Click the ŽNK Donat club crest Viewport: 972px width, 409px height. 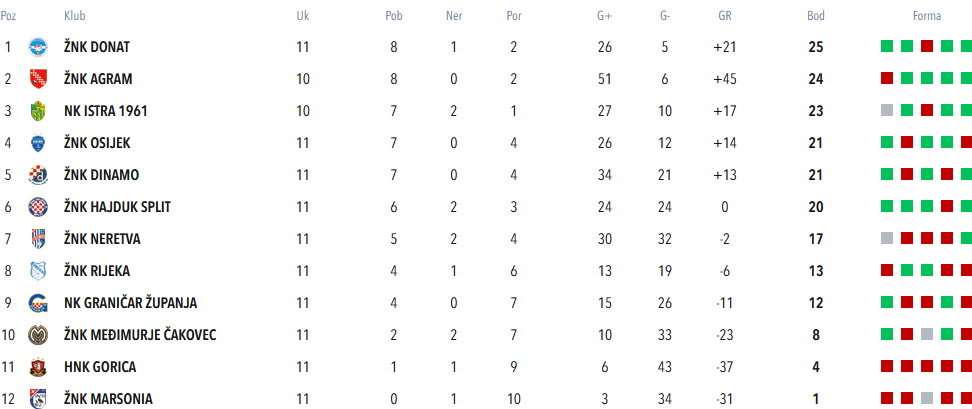38,47
